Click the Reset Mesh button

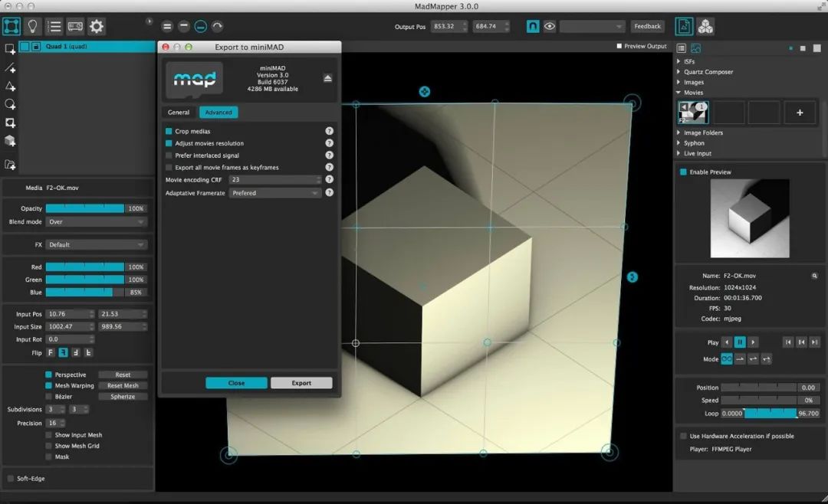click(x=123, y=385)
